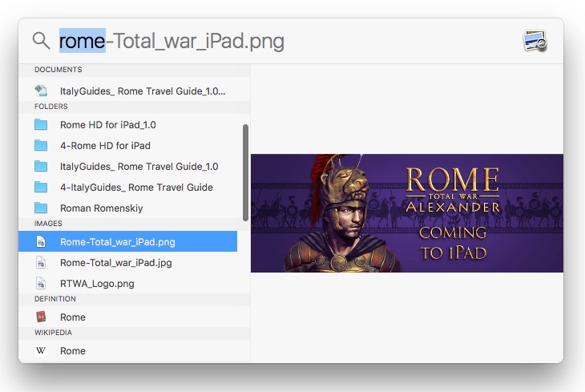Select the Rome-Total_war_iPad.png result
The image size is (585, 392).
point(117,241)
